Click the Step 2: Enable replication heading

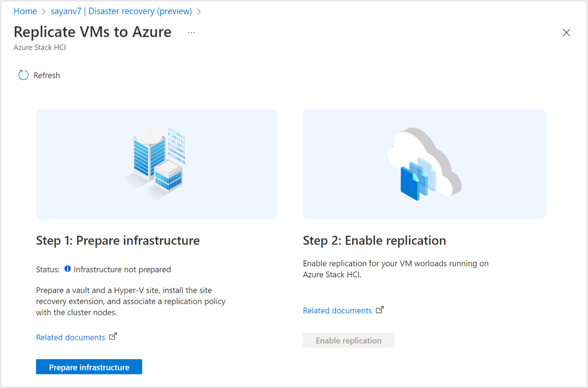click(374, 241)
